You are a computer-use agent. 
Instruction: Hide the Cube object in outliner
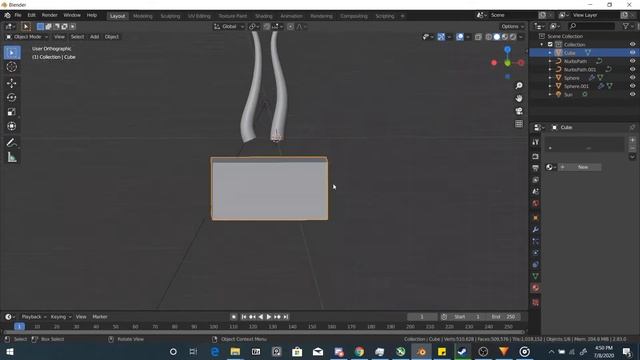pyautogui.click(x=632, y=53)
